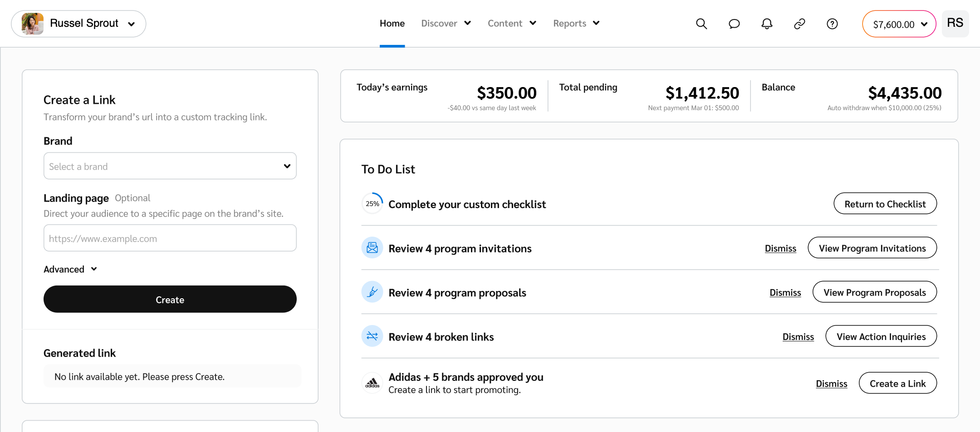The width and height of the screenshot is (980, 432).
Task: Click the program proposals pen icon
Action: pyautogui.click(x=372, y=292)
